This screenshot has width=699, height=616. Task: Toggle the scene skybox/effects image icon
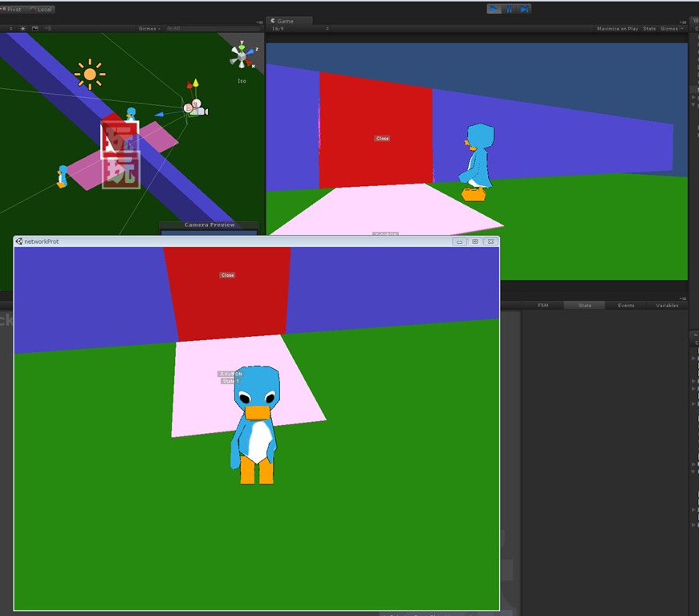pos(35,29)
